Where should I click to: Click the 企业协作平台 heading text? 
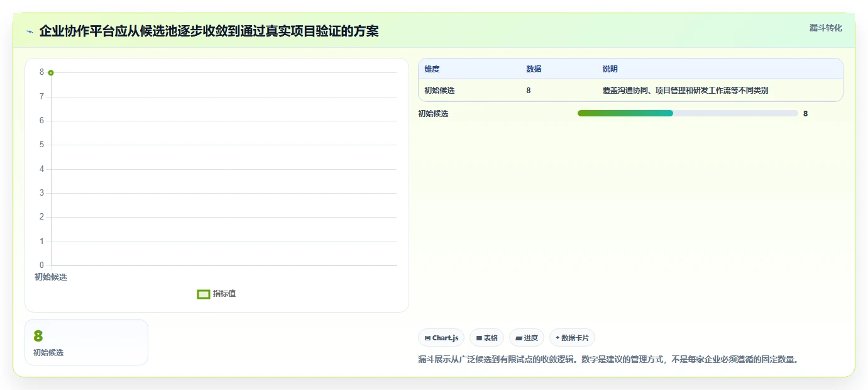[x=209, y=31]
